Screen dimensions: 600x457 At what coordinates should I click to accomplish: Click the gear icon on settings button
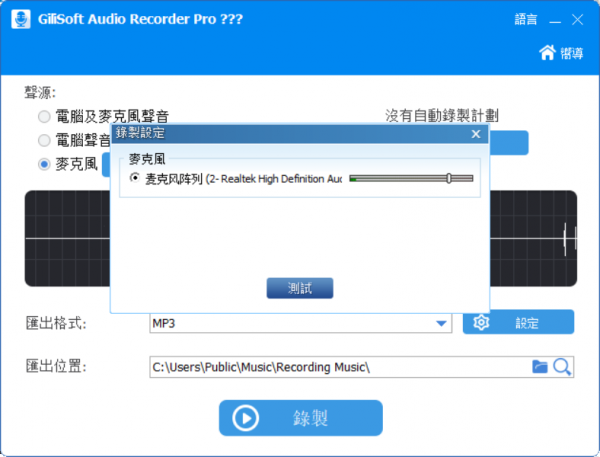pos(481,323)
